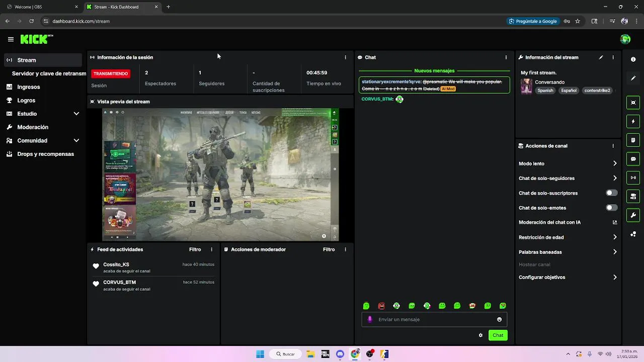Screen dimensions: 644x362
Task: Toggle lightning bolt activity icon in right sidebar
Action: (633, 121)
